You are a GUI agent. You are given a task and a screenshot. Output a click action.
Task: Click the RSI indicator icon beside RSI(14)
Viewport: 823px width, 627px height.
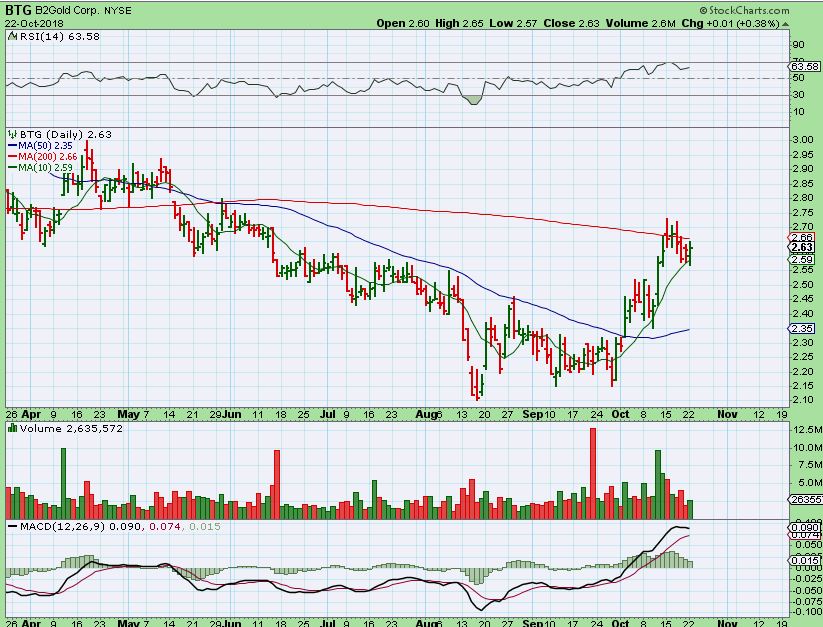point(13,36)
